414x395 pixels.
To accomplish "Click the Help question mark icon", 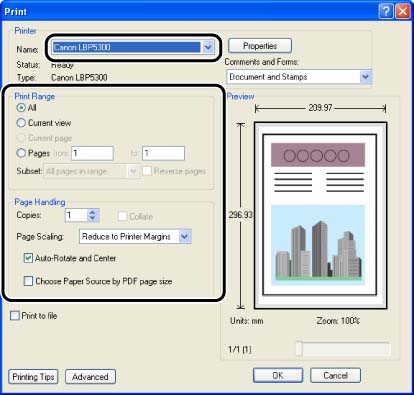I will tap(386, 12).
